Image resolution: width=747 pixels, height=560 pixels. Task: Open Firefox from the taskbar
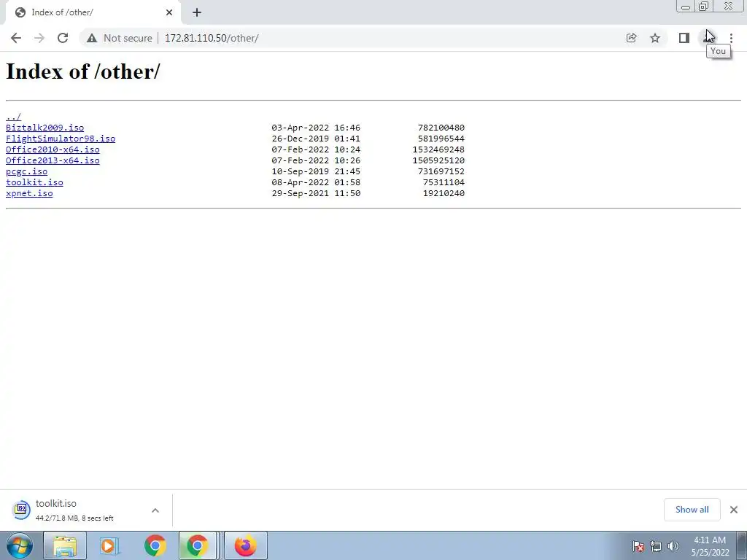click(x=245, y=545)
